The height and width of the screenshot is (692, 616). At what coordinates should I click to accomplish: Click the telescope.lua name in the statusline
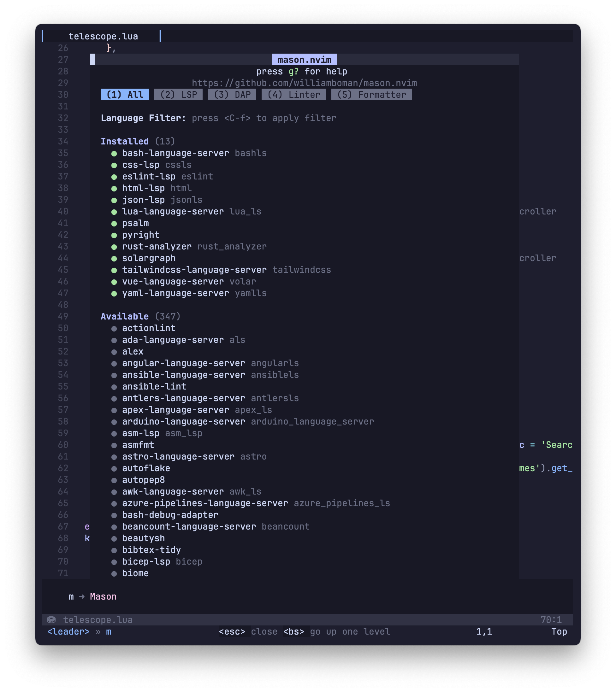point(98,619)
